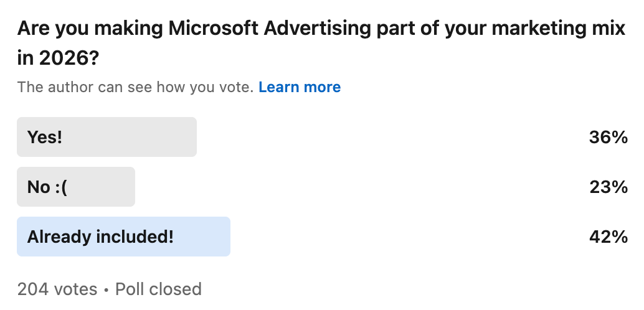Viewport: 644px width, 310px height.
Task: Click the "No :(" option label text
Action: (47, 187)
